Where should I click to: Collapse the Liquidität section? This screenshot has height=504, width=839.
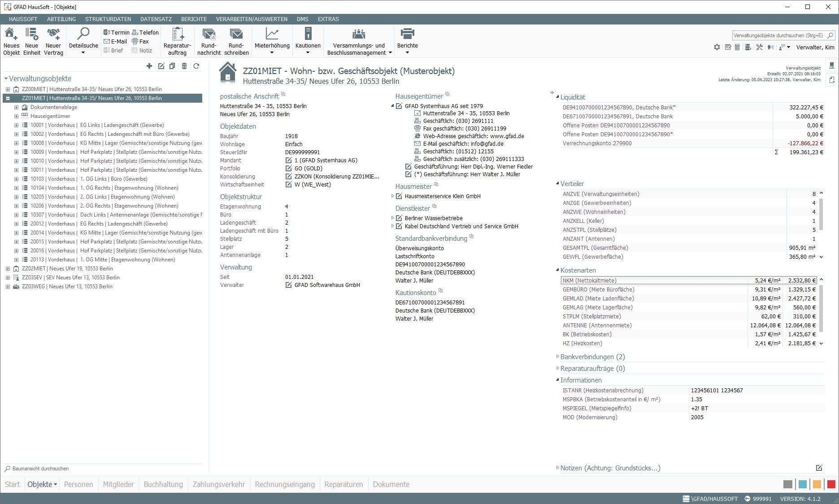tap(557, 97)
